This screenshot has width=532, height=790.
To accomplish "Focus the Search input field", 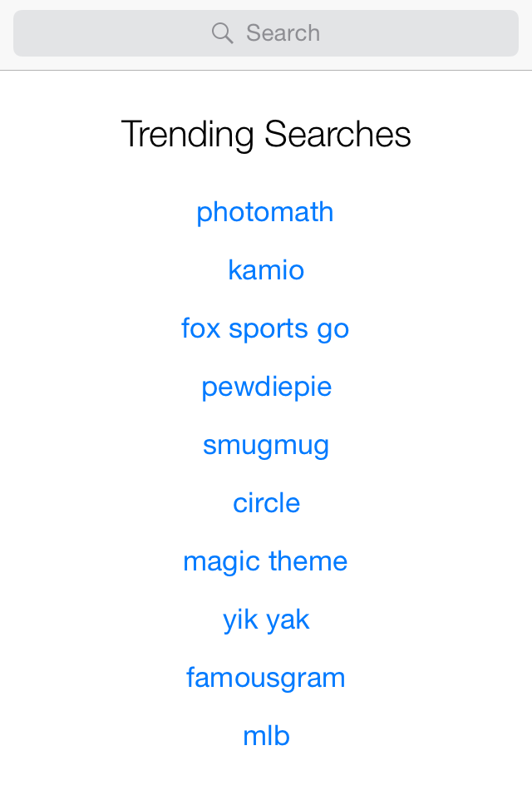I will coord(266,33).
